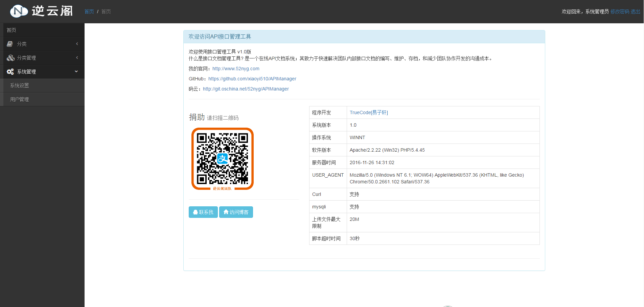Click the gear icon beside 系统管理
Viewport: 644px width, 307px height.
pyautogui.click(x=10, y=72)
